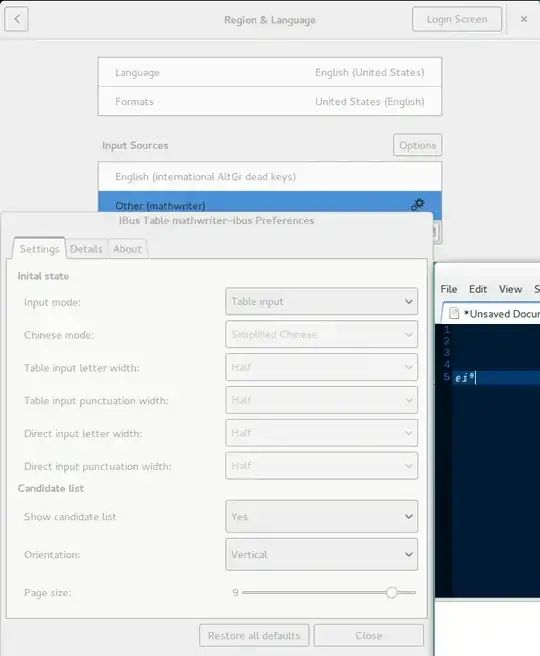Switch to the About tab
This screenshot has width=540, height=656.
(128, 249)
